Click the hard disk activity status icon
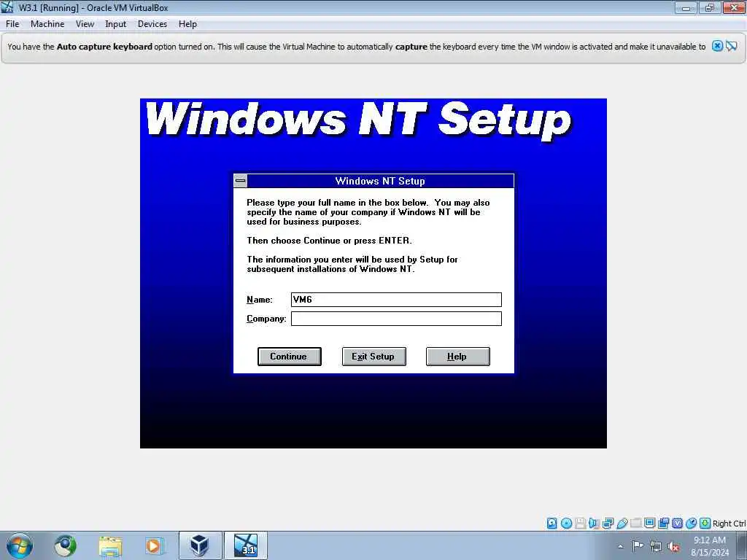747x560 pixels. 551,524
